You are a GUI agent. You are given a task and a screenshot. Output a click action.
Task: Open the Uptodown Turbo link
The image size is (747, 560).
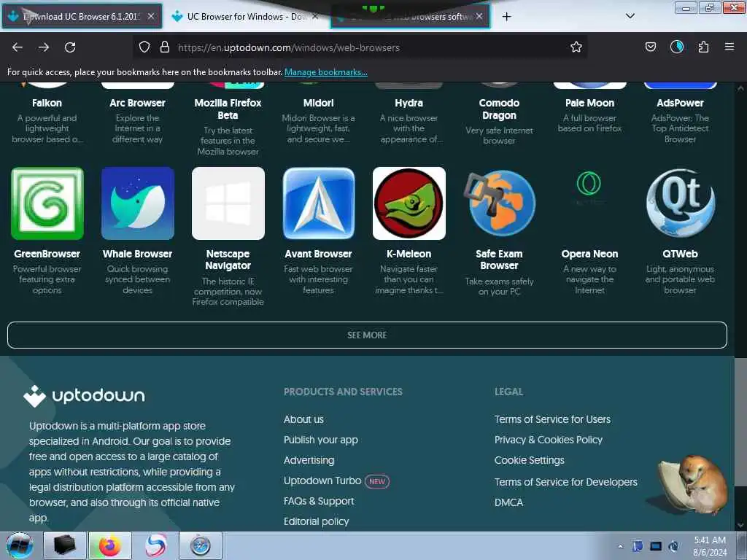(322, 481)
